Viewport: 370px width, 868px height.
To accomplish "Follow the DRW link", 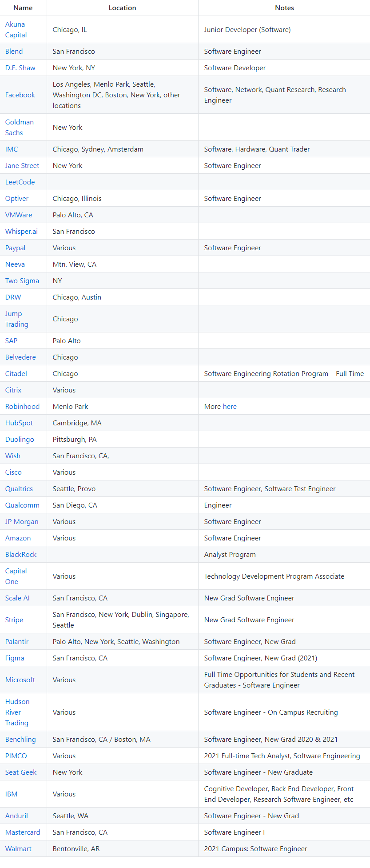I will click(13, 297).
